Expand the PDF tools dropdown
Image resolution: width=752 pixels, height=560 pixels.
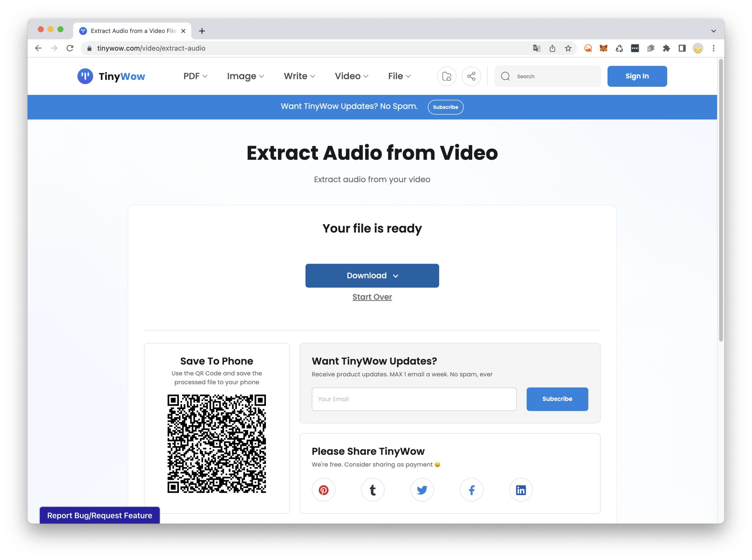pyautogui.click(x=195, y=76)
